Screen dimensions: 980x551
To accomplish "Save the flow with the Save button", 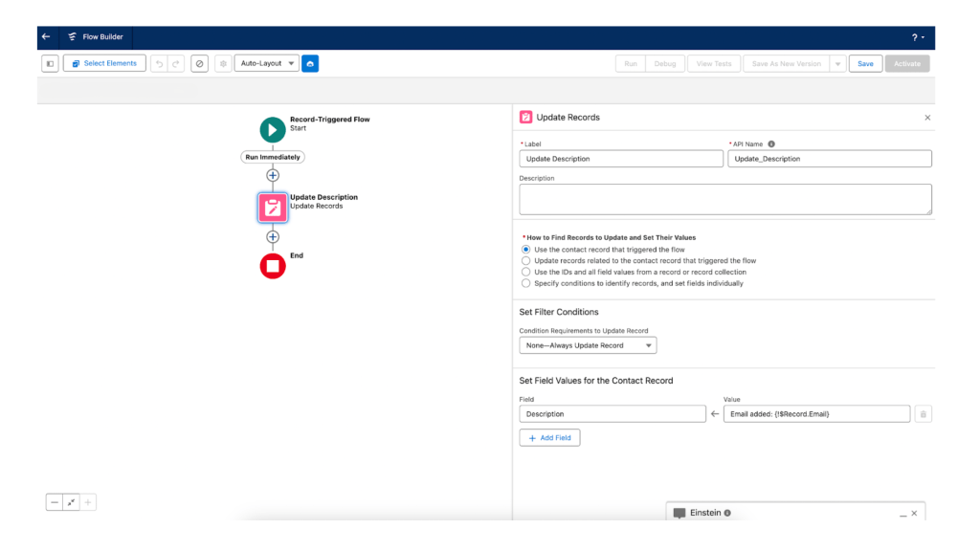I will (864, 63).
